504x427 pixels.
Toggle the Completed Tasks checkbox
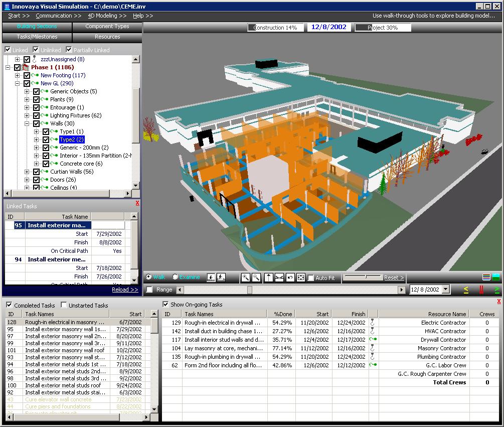[10, 305]
